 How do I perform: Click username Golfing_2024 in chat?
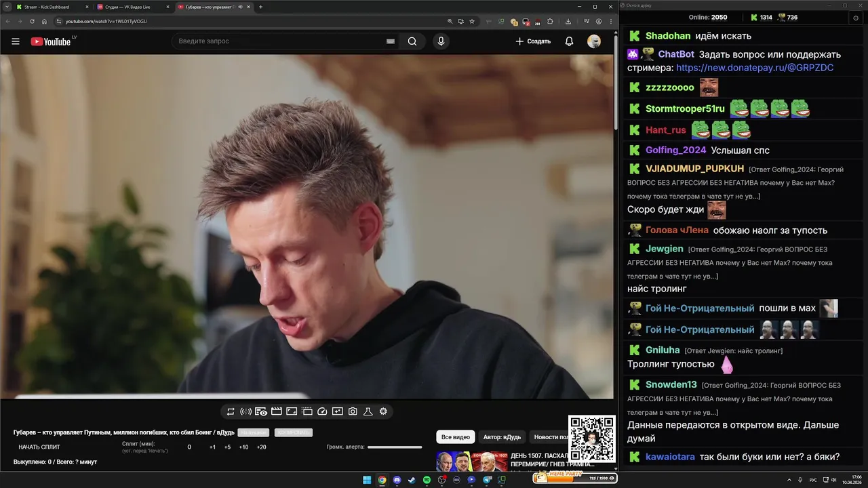[x=675, y=150]
